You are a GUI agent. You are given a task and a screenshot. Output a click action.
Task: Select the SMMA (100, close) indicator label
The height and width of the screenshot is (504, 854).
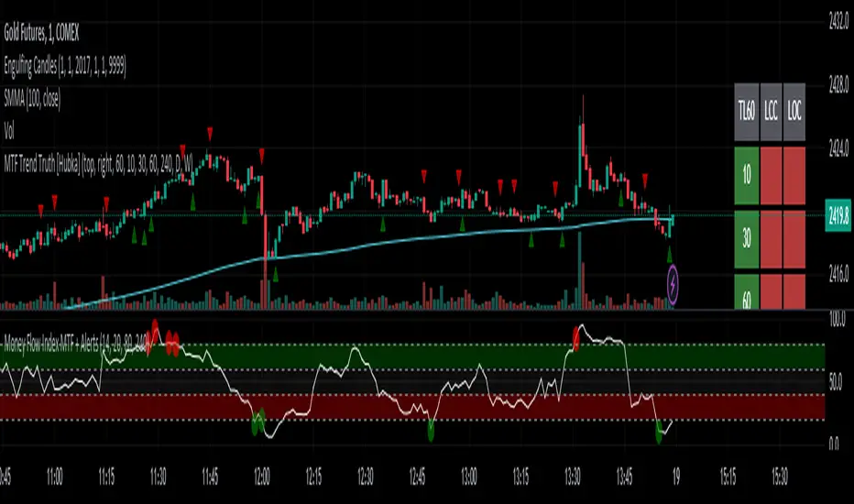coord(32,99)
